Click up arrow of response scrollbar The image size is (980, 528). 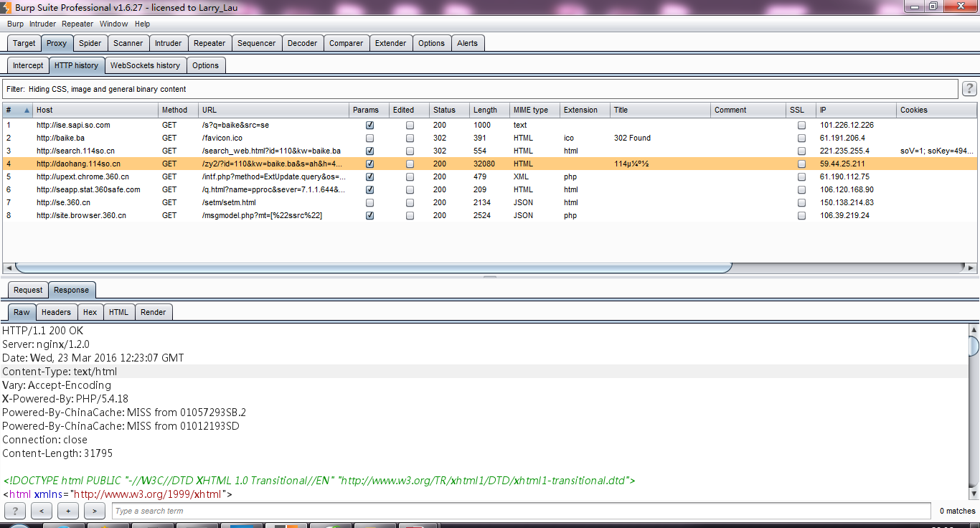[974, 329]
